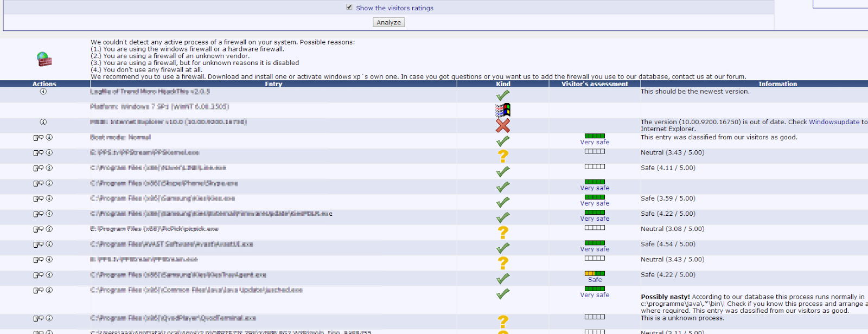Viewport: 868px width, 334px height.
Task: Click comment icon for Line.exe row
Action: (39, 168)
